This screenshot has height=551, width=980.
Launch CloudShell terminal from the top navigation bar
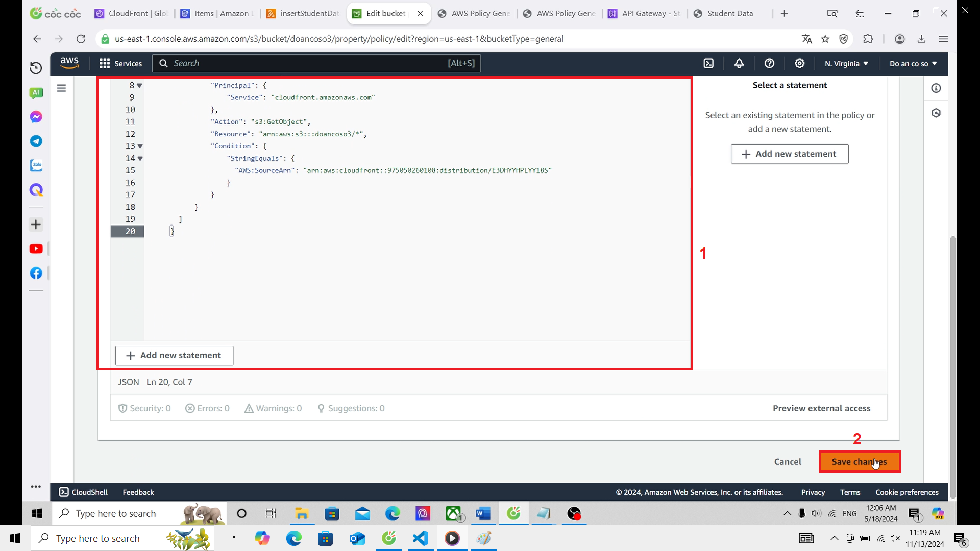pos(709,63)
